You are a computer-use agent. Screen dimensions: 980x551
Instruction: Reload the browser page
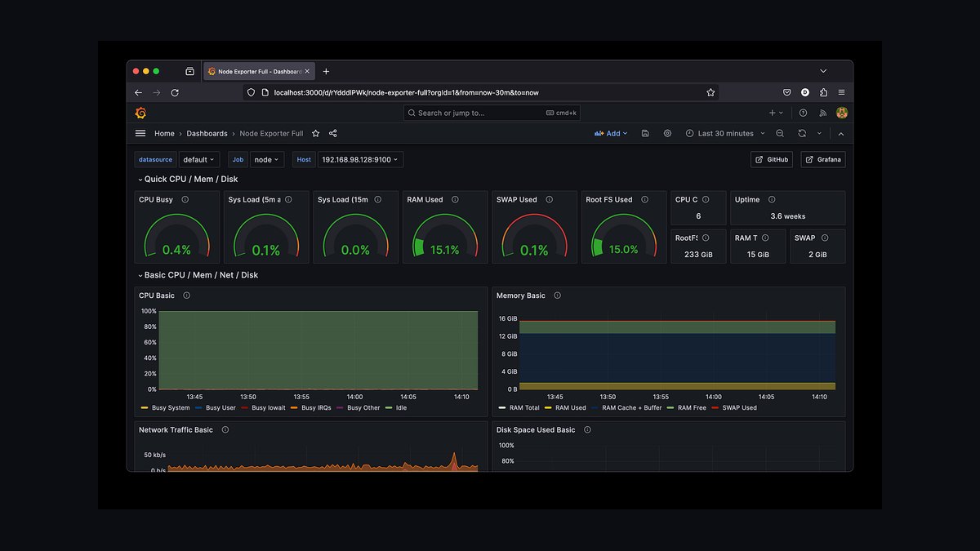pos(175,92)
